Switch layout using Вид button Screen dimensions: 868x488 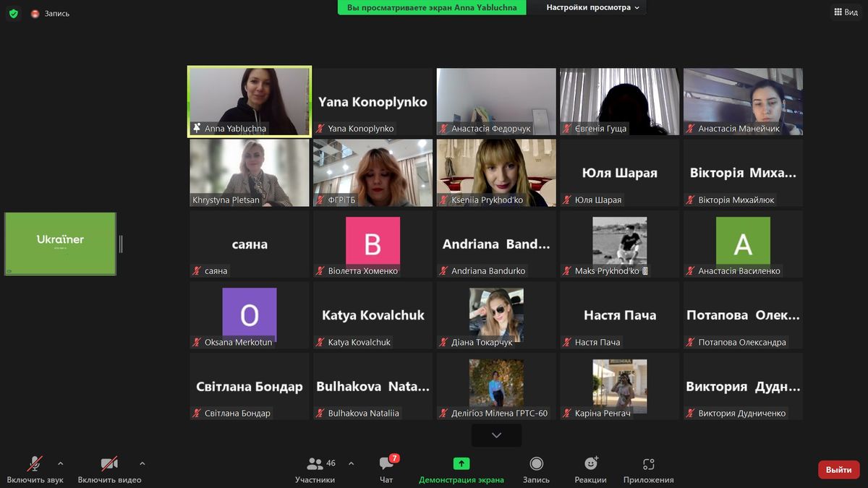click(x=846, y=12)
